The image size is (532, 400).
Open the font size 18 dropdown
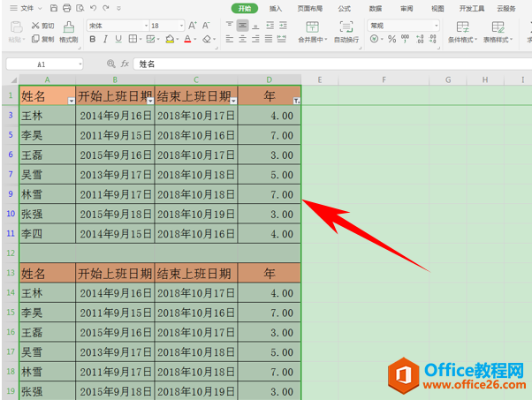coord(181,26)
